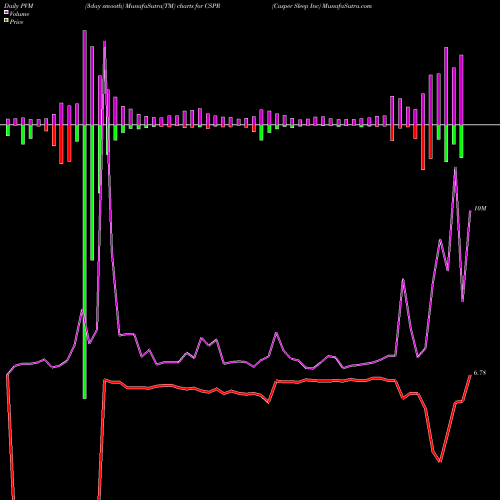Click the Casper Sleep Inc MunafaSutra.com heading
This screenshot has width=500, height=500.
[x=322, y=6]
